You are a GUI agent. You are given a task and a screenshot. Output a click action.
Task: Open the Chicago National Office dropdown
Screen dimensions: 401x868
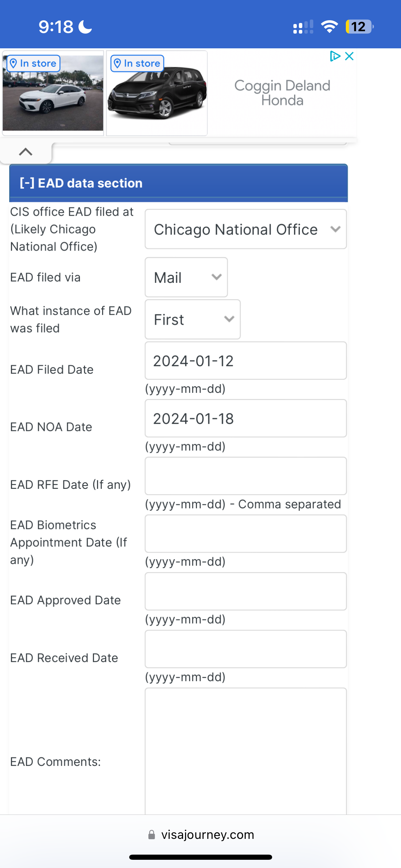pos(246,229)
